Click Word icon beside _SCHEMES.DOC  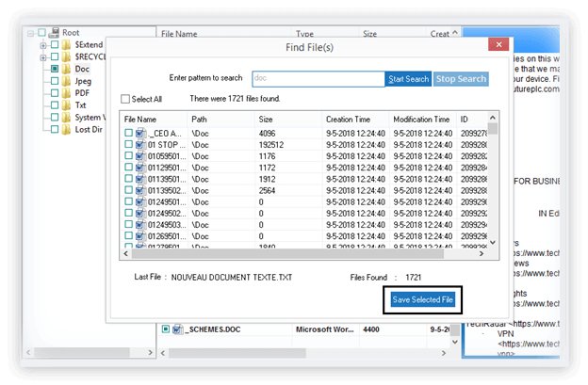pos(176,329)
